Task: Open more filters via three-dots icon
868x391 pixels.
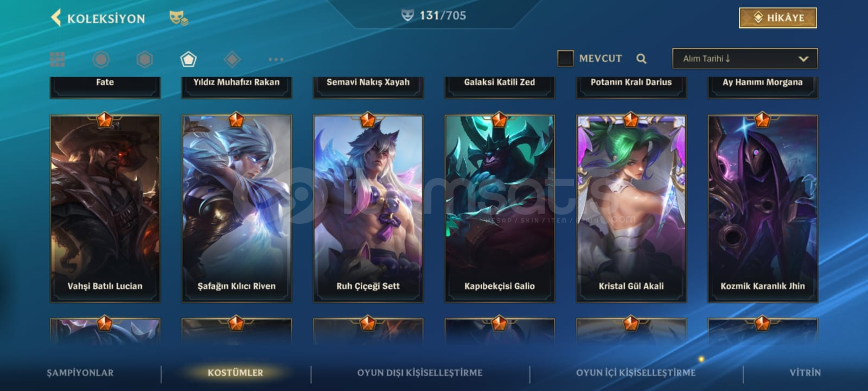Action: click(x=276, y=59)
